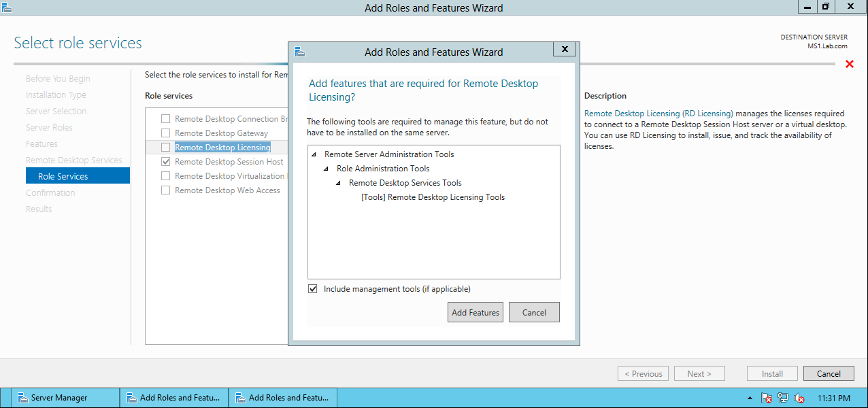This screenshot has width=868, height=408.
Task: Click the Description heading
Action: pos(605,96)
